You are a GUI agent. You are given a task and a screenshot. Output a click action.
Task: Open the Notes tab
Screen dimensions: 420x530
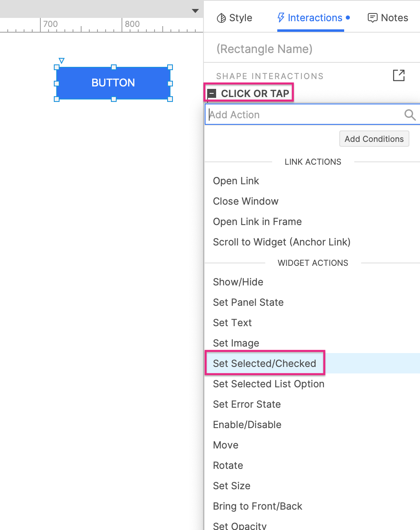click(x=388, y=18)
